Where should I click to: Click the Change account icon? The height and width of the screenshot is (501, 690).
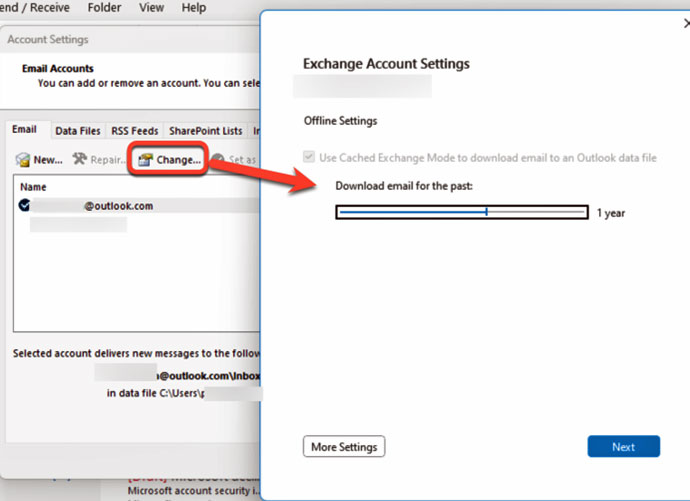tap(145, 160)
